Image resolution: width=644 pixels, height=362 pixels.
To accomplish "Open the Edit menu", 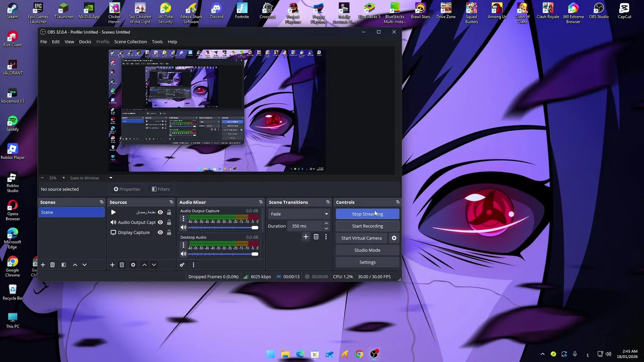I will 55,42.
